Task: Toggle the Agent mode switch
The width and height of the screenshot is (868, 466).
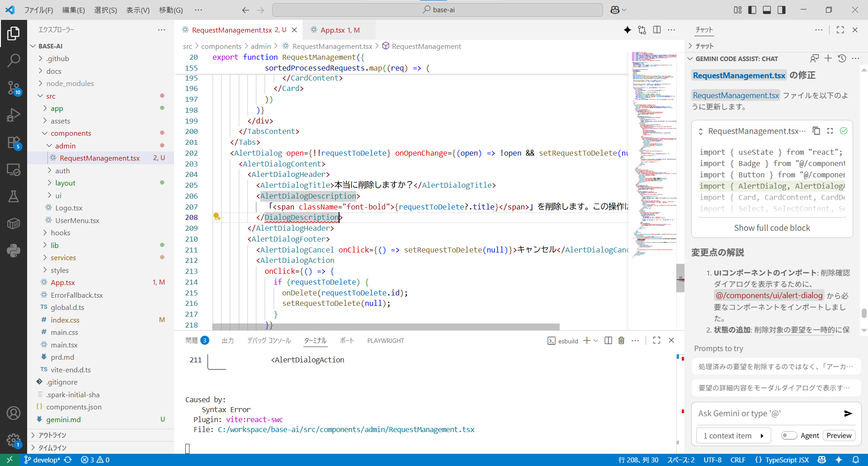Action: click(x=789, y=436)
